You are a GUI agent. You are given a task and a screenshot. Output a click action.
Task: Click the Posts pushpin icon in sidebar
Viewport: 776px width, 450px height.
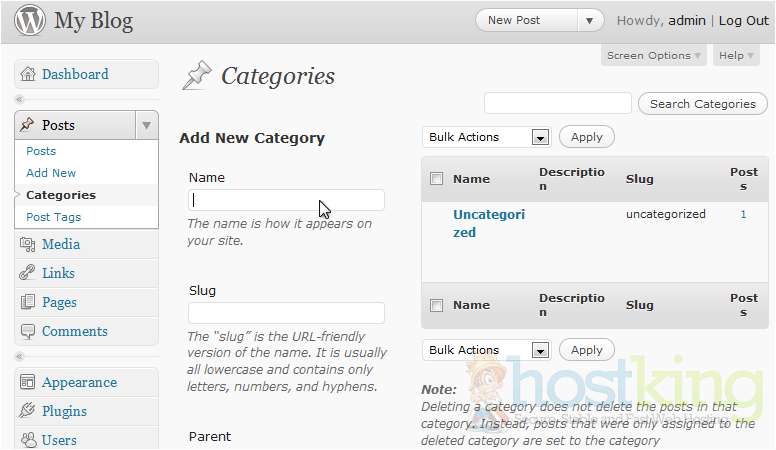coord(27,125)
